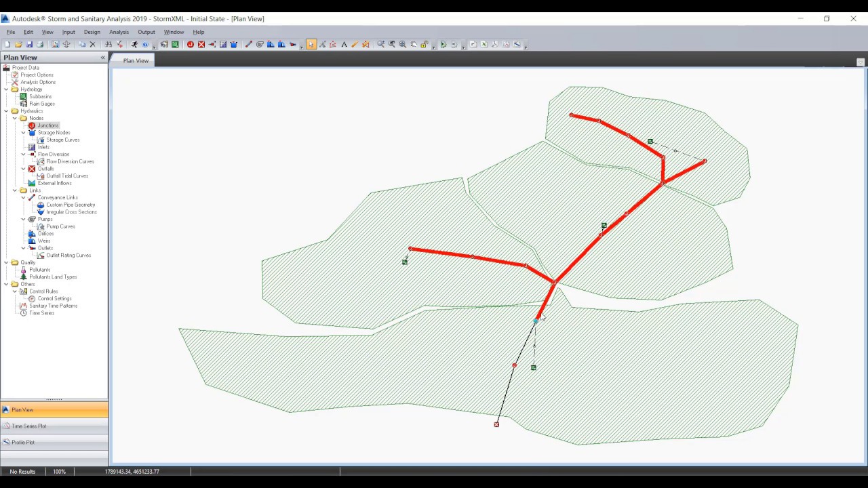Image resolution: width=868 pixels, height=488 pixels.
Task: Select the Plan View panel button
Action: 54,409
